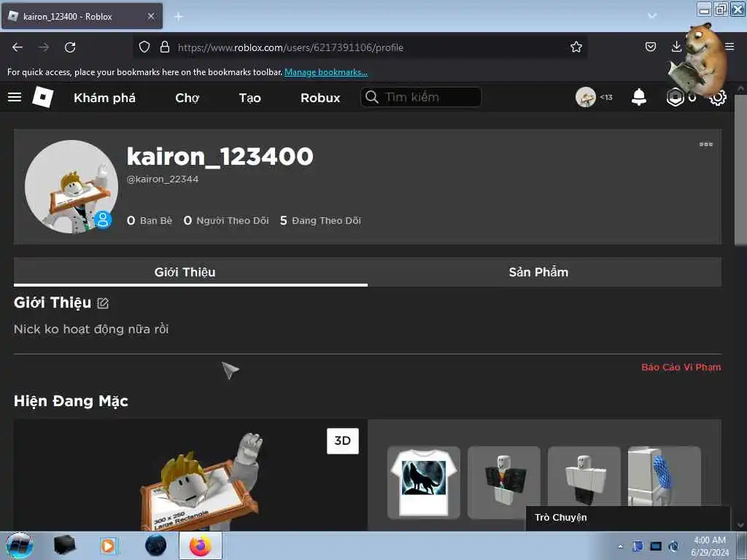Open the Tạo create menu item

pos(249,98)
